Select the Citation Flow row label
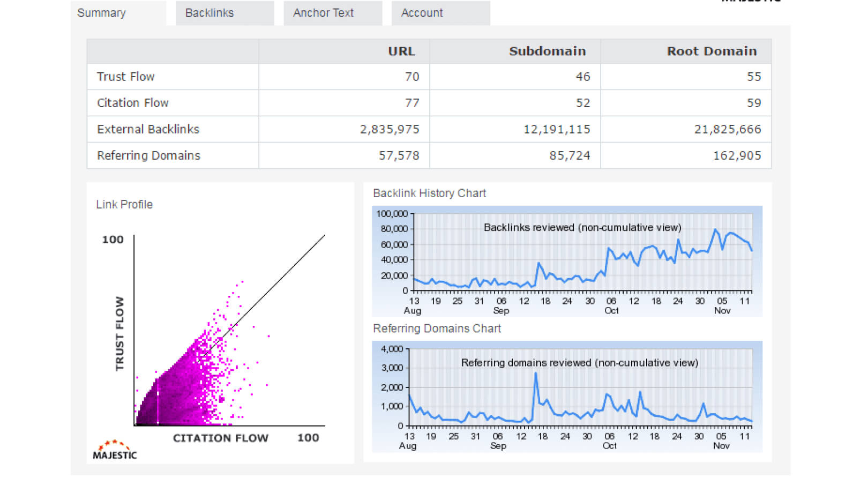Image resolution: width=868 pixels, height=478 pixels. click(x=133, y=103)
